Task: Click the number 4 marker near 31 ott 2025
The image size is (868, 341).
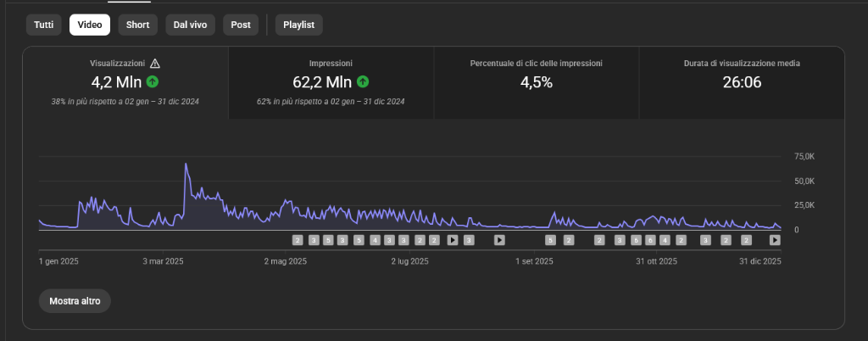Action: [x=665, y=240]
